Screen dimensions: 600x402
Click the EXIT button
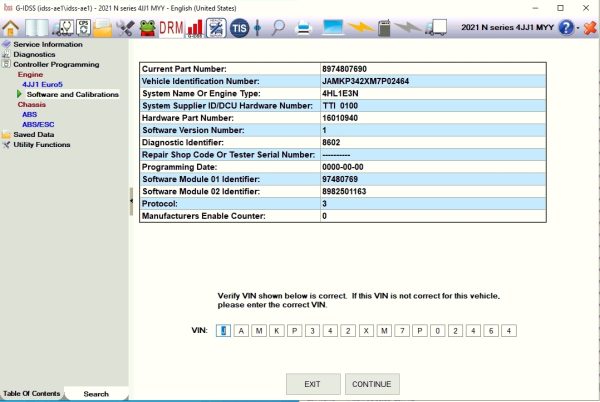tap(313, 384)
